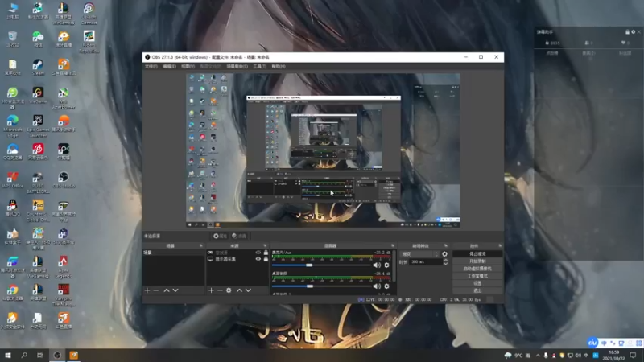Toggle visibility of the first source row
Viewport: 644px width, 362px height.
pos(258,253)
